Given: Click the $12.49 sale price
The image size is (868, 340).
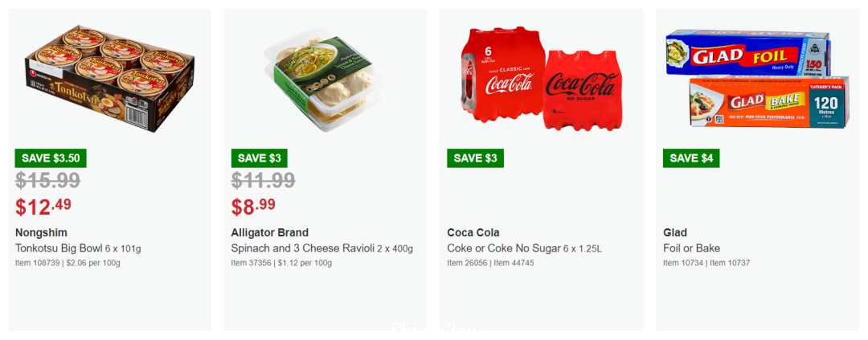Looking at the screenshot, I should (43, 207).
